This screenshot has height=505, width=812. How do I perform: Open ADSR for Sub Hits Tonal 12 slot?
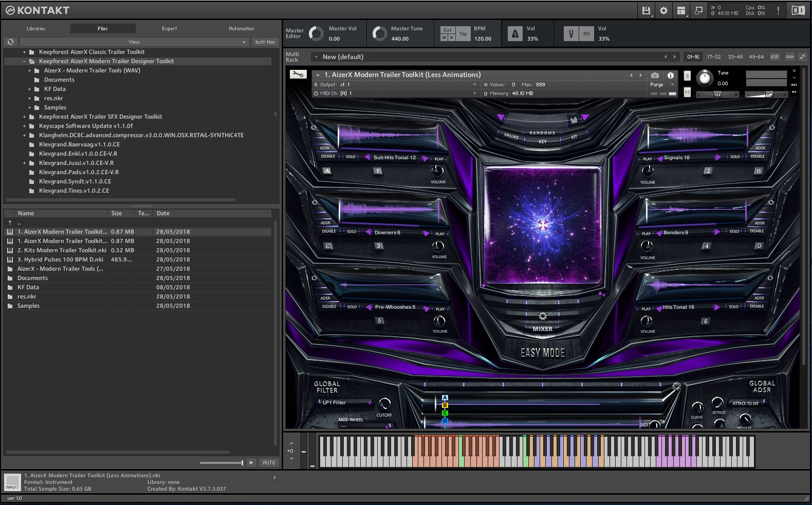pyautogui.click(x=325, y=148)
